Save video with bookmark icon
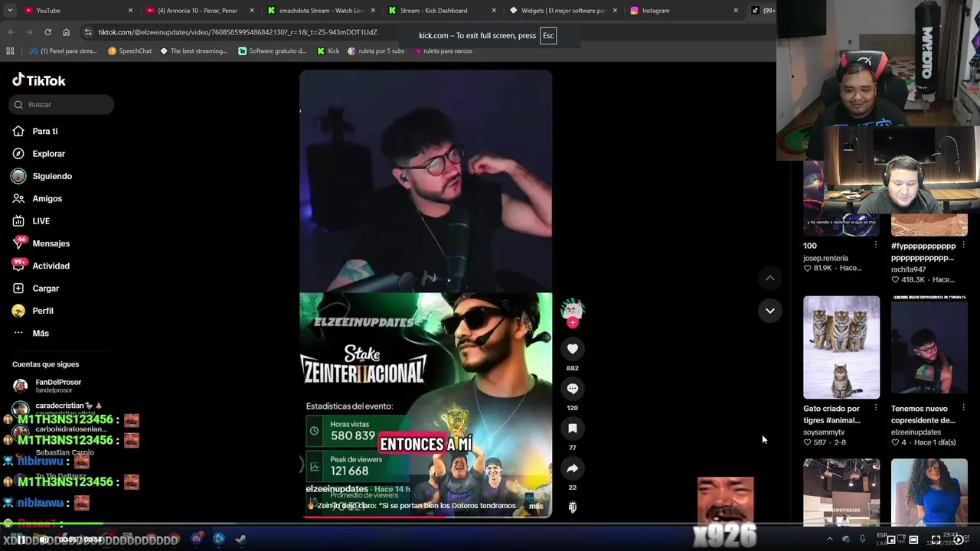 [573, 429]
